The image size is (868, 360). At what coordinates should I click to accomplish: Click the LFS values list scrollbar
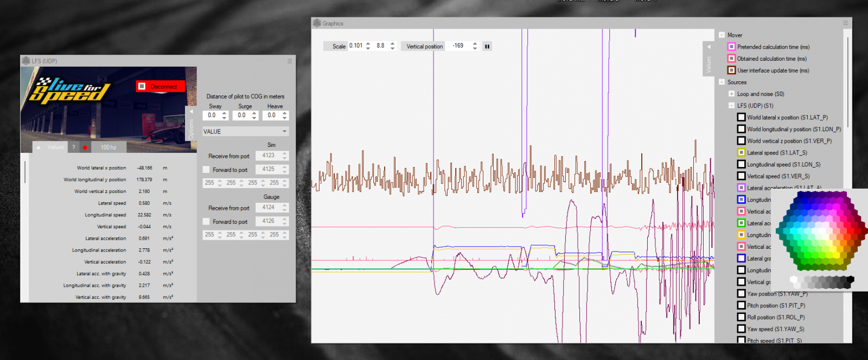[x=25, y=172]
